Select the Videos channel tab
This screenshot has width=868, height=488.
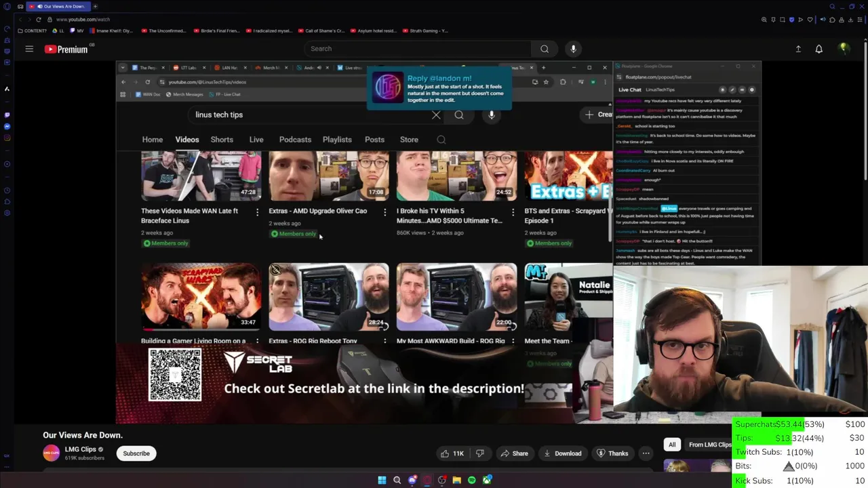point(187,140)
